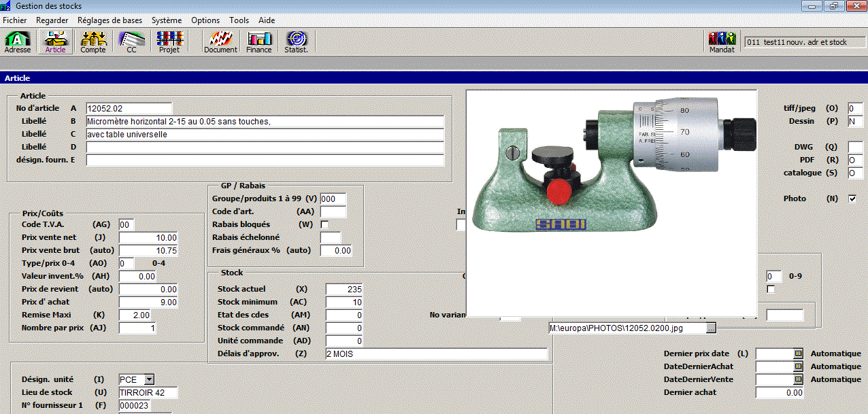
Task: Click the Etat des cdes field
Action: pyautogui.click(x=344, y=315)
